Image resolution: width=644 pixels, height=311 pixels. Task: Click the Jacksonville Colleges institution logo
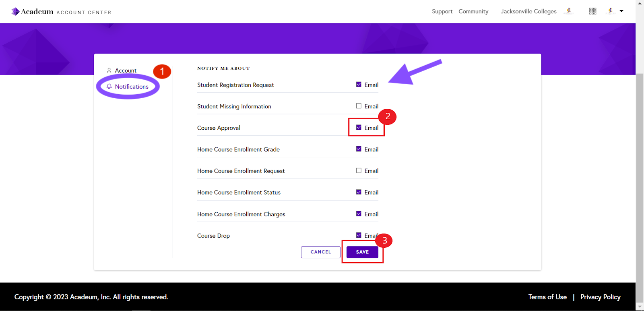click(569, 11)
